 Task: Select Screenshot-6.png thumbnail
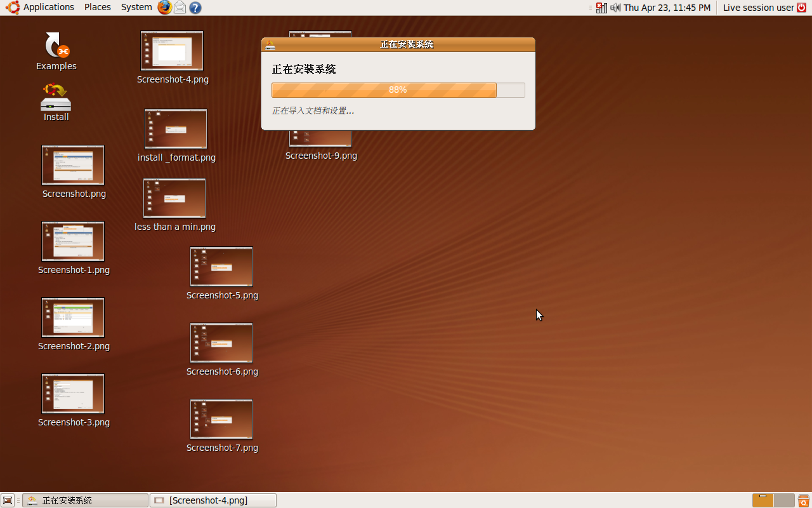(x=221, y=343)
